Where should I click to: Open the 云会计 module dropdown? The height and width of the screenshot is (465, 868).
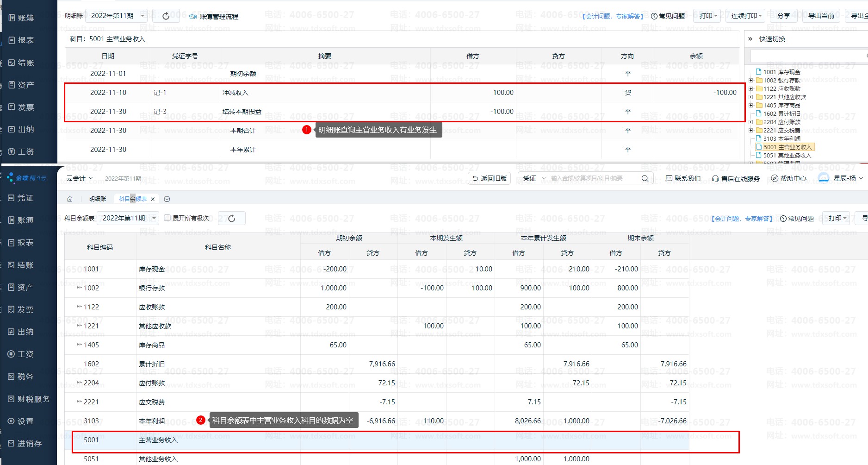80,178
